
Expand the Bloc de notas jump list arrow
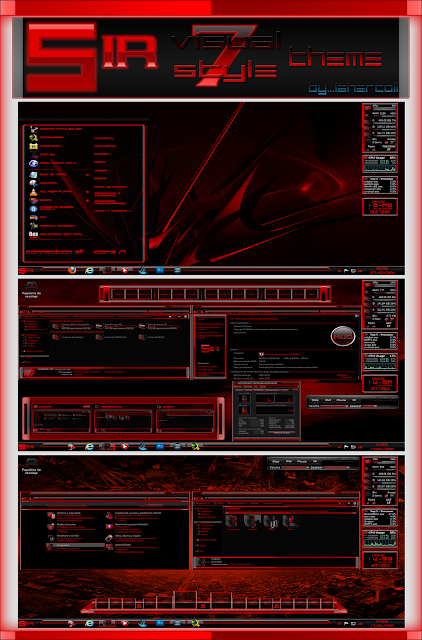[x=87, y=175]
